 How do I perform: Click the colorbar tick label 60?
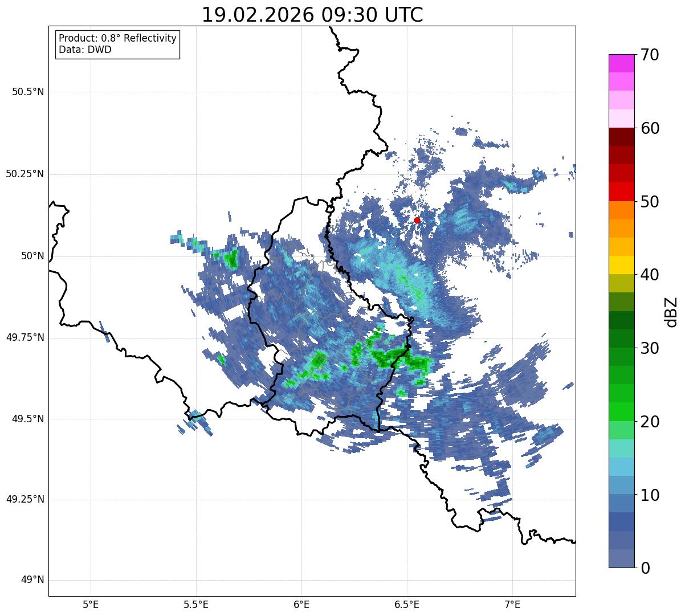(x=650, y=128)
